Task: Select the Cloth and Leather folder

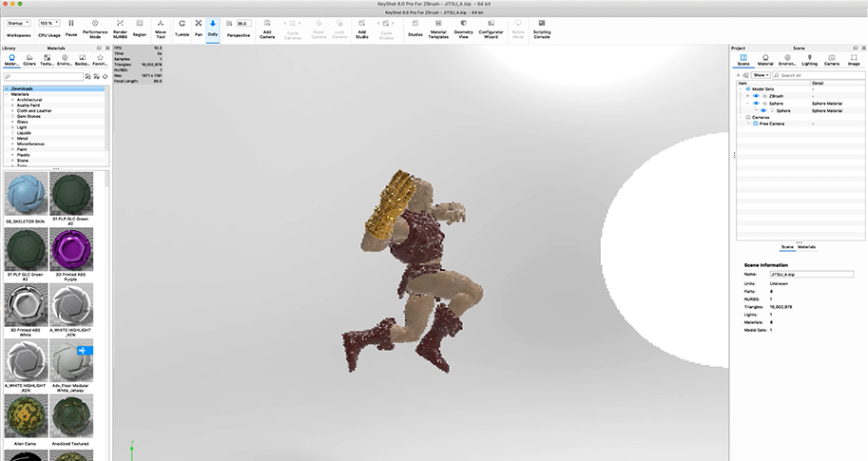Action: (34, 110)
